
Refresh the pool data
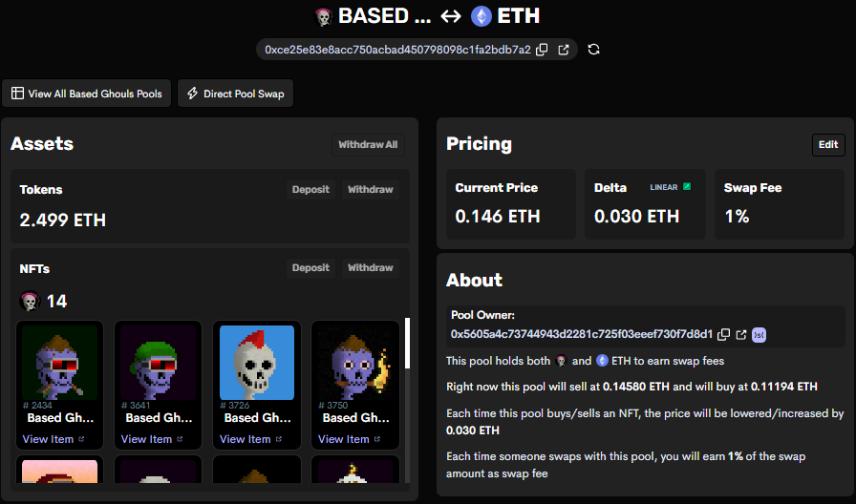(x=593, y=50)
